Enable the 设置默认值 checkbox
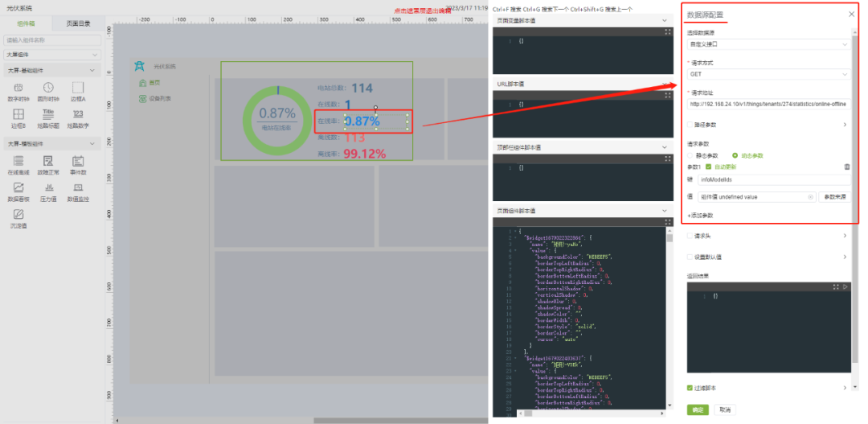 click(x=690, y=257)
